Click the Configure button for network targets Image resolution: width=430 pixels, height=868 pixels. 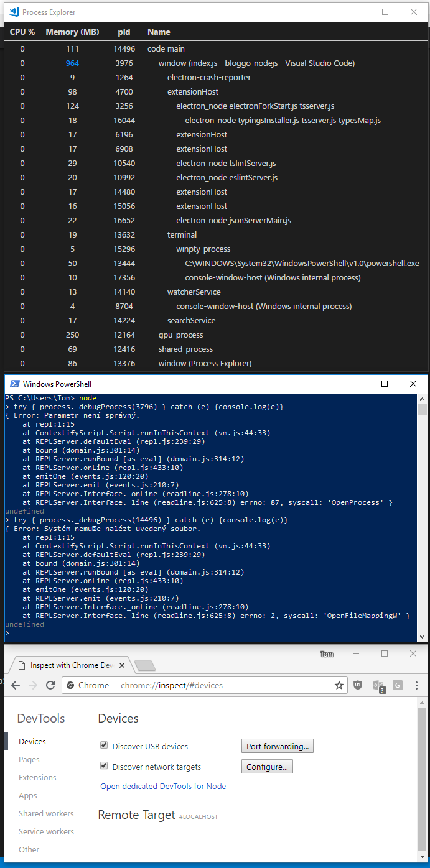pyautogui.click(x=267, y=766)
